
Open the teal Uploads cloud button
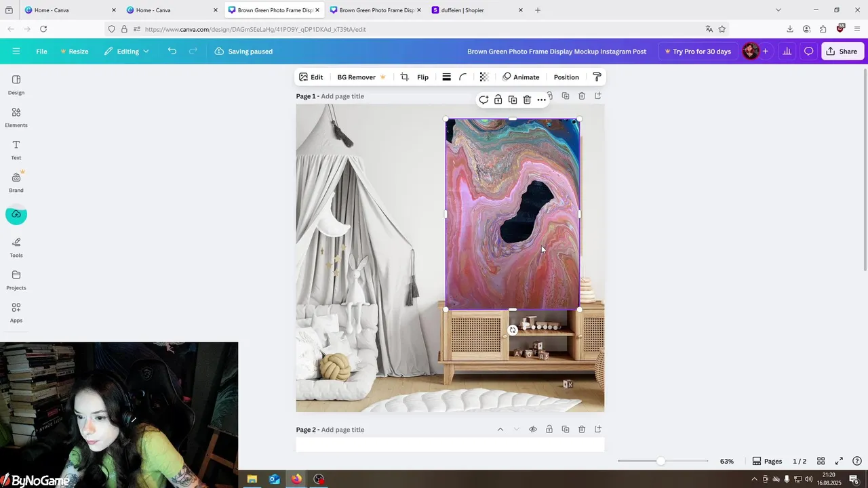[16, 214]
